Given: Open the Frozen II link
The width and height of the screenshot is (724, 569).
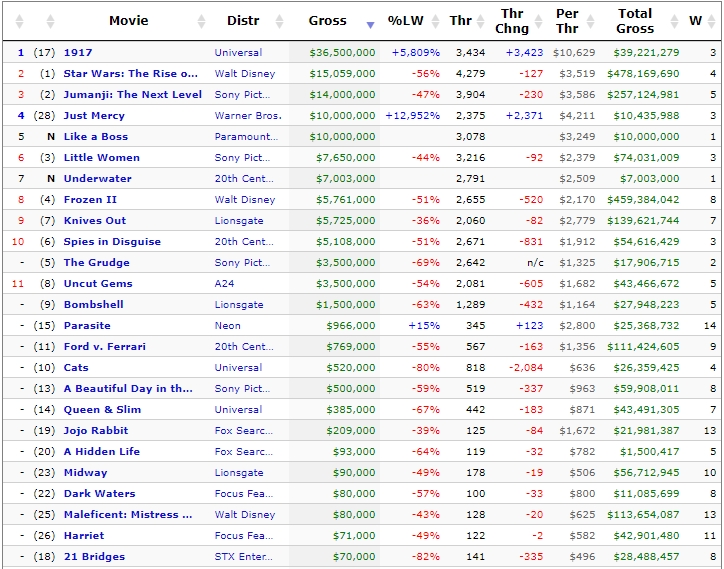Looking at the screenshot, I should tap(90, 200).
